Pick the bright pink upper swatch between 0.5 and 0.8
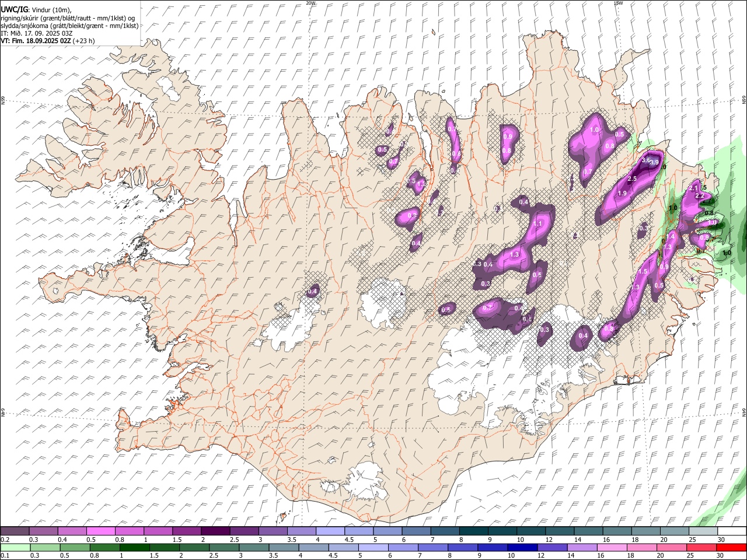Screen dimensions: 747x560 pos(101,531)
